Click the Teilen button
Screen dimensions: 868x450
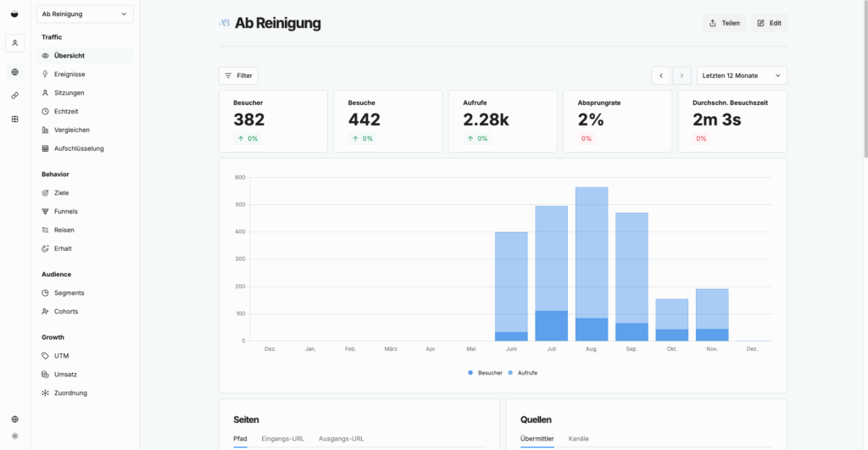724,23
